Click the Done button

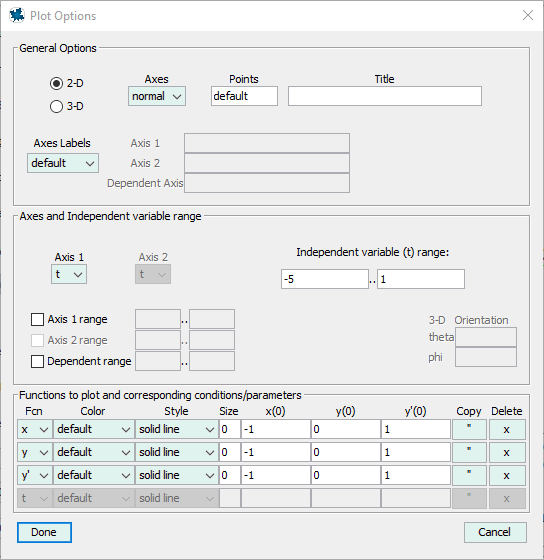click(44, 532)
